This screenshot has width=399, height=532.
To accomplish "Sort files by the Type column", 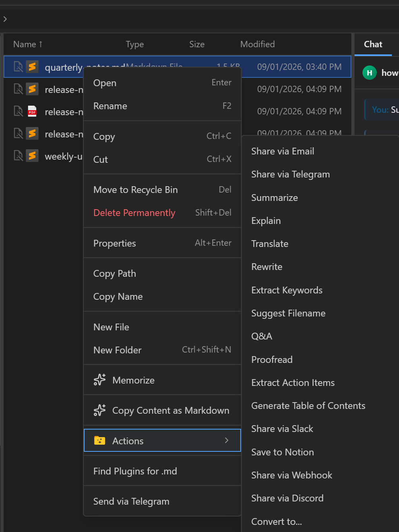I will [135, 44].
